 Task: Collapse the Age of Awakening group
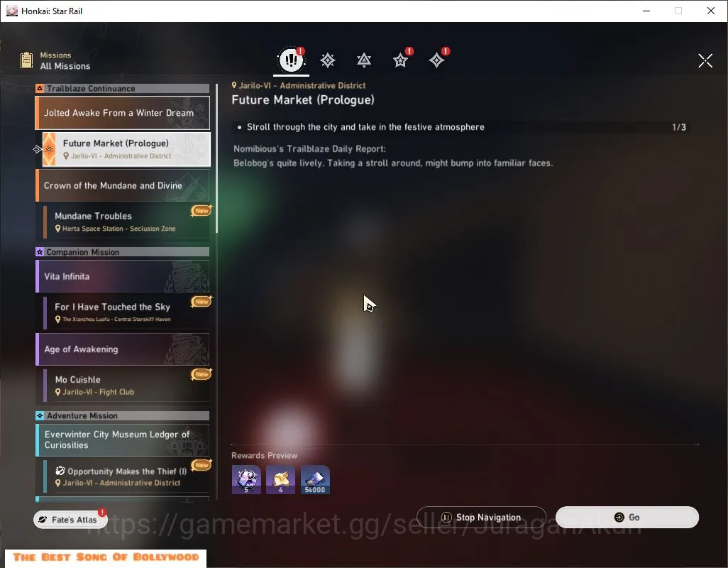pos(123,349)
